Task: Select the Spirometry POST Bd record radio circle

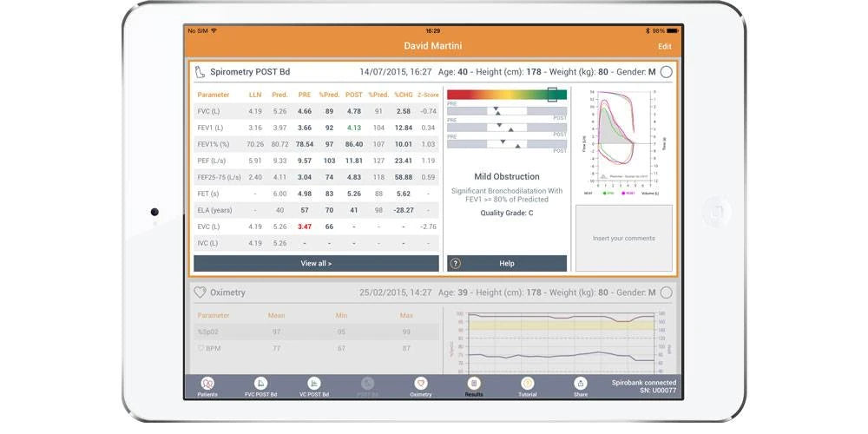Action: pyautogui.click(x=667, y=71)
